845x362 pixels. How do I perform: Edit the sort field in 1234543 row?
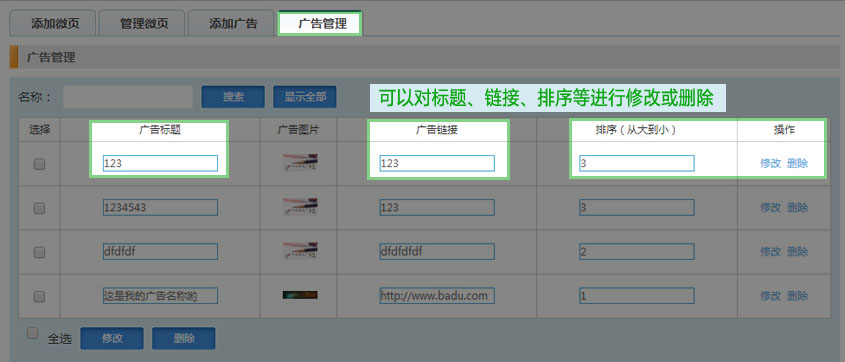[637, 207]
